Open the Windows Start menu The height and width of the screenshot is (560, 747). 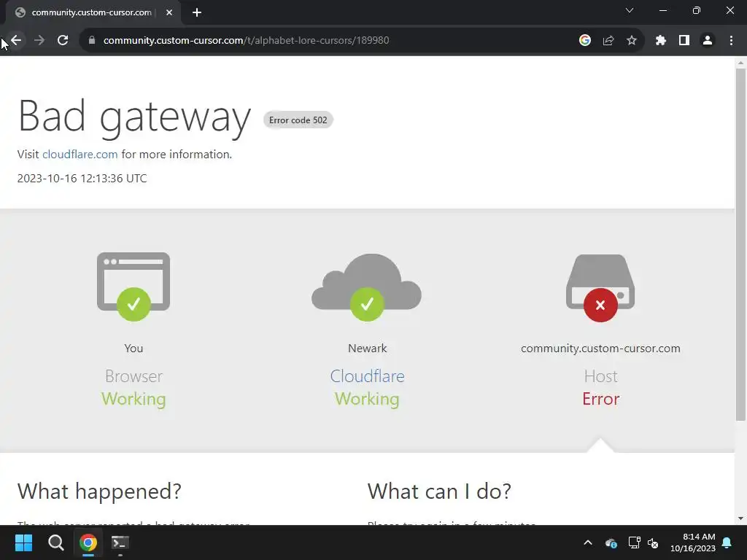tap(23, 542)
